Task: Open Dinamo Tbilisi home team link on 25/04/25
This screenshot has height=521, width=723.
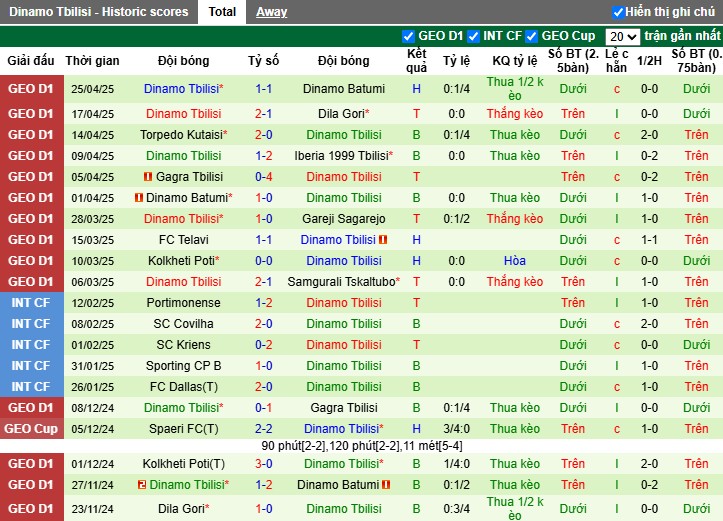Action: tap(184, 89)
